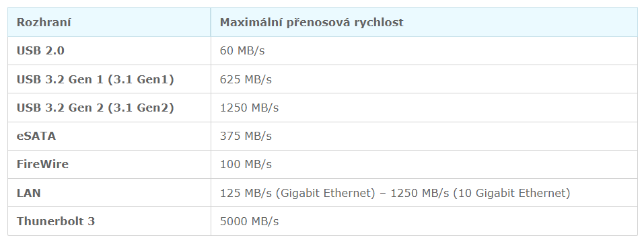Click the word Gen1 in parentheses
The width and height of the screenshot is (644, 242).
click(x=153, y=79)
